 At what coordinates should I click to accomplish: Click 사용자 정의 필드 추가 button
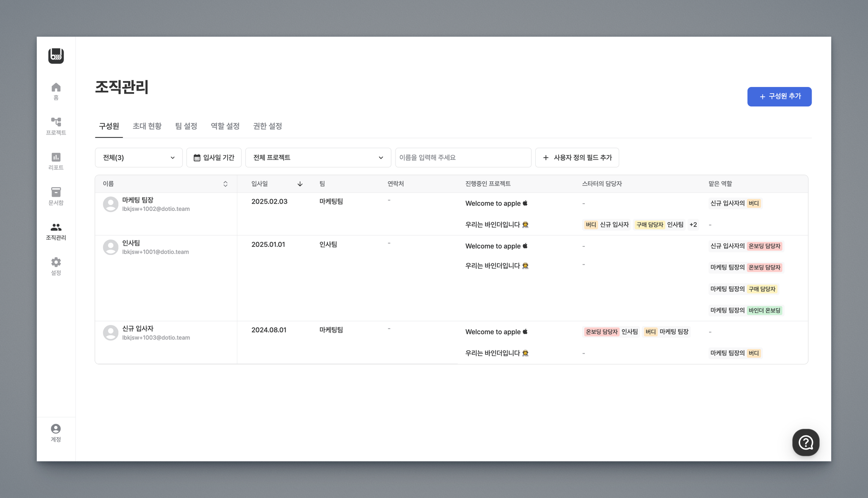coord(577,158)
